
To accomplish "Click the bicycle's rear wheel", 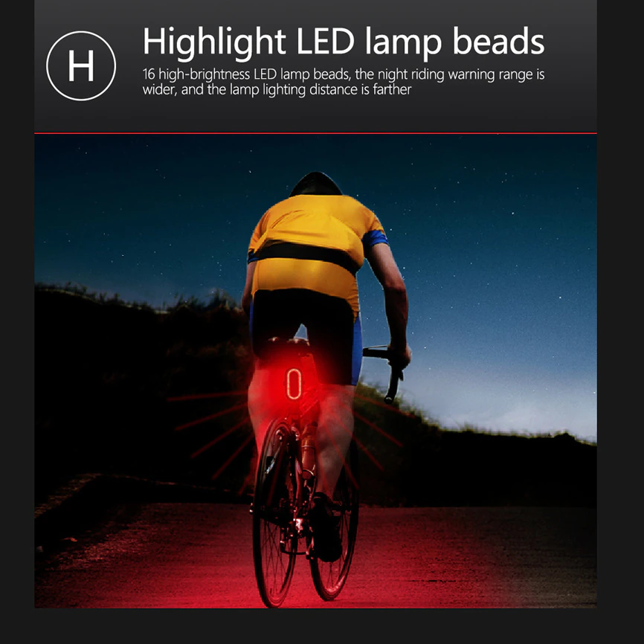I will tap(273, 512).
